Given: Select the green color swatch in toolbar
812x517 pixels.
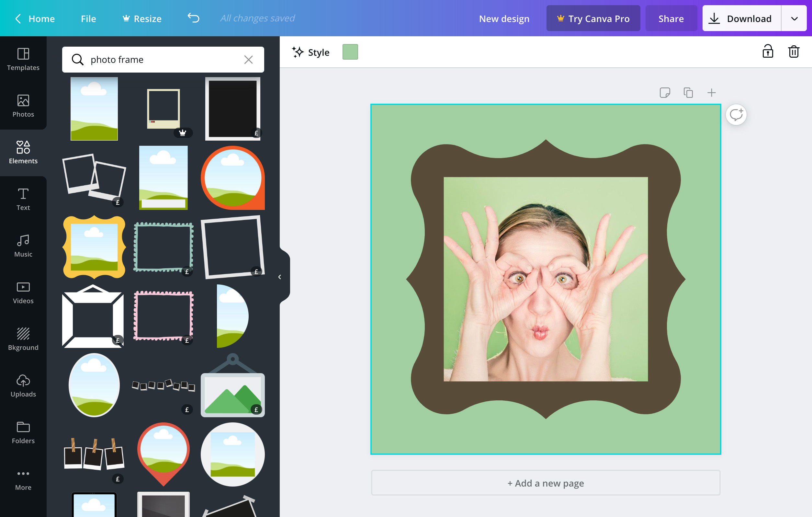Looking at the screenshot, I should (x=350, y=52).
